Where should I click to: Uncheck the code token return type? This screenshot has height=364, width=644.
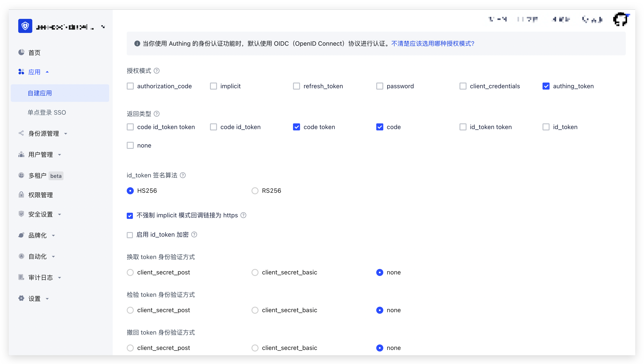coord(296,127)
